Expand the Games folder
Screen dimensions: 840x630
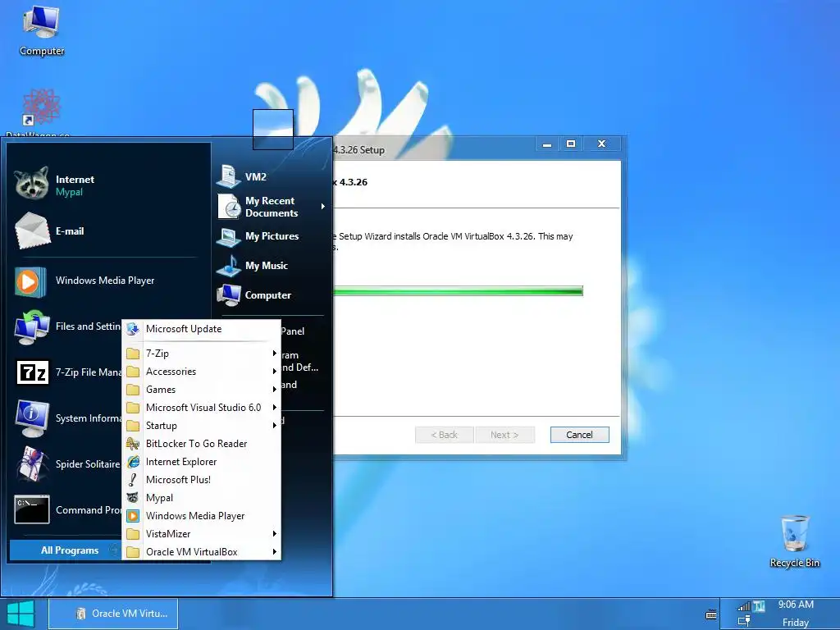pyautogui.click(x=202, y=390)
